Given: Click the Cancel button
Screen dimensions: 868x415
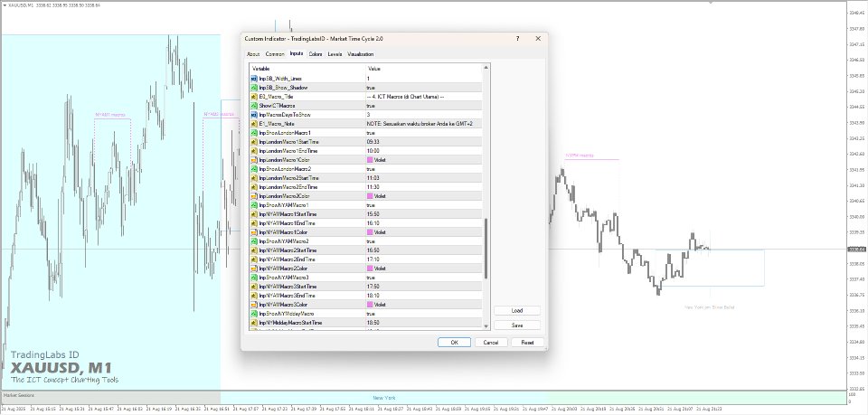Looking at the screenshot, I should click(491, 343).
